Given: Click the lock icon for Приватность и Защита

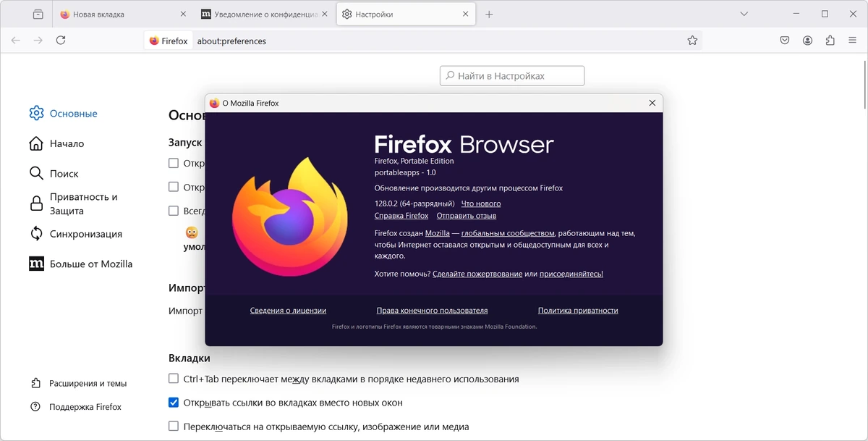Looking at the screenshot, I should pos(36,203).
